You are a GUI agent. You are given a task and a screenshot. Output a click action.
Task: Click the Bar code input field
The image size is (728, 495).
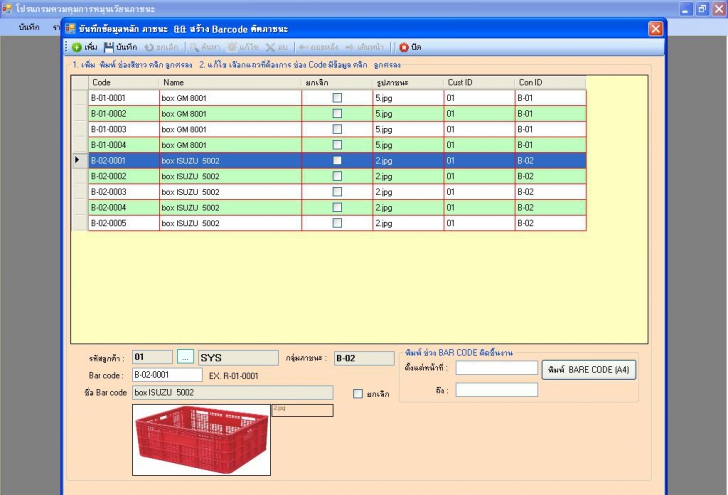click(x=167, y=375)
